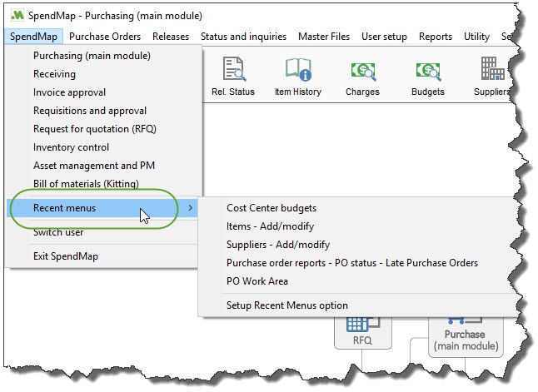Viewport: 538px width, 392px height.
Task: Open the Master Files menu
Action: point(324,37)
